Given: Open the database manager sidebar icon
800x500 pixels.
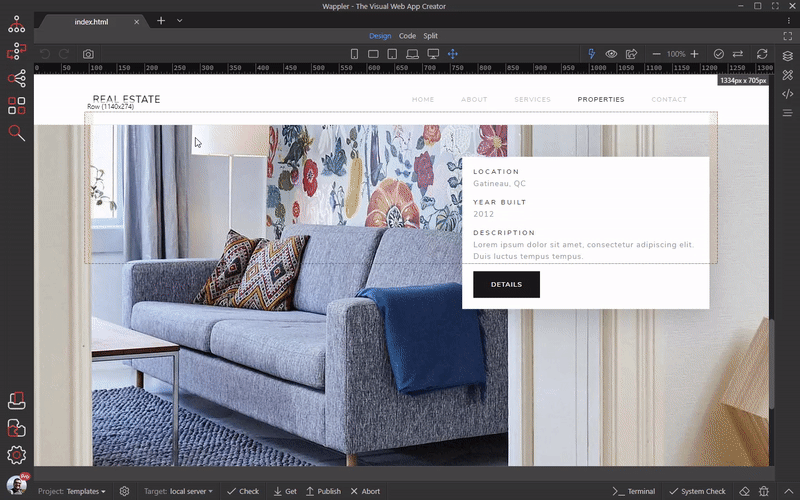Looking at the screenshot, I should pyautogui.click(x=16, y=401).
